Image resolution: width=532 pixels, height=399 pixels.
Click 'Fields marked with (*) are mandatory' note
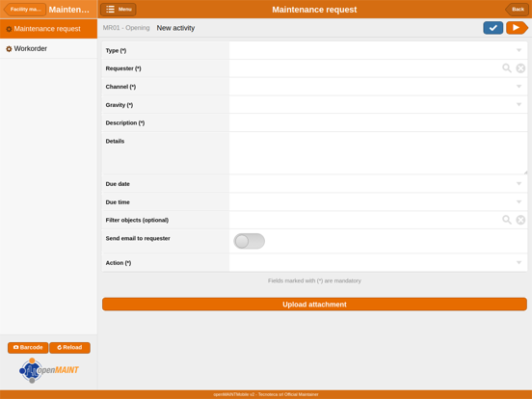click(314, 280)
